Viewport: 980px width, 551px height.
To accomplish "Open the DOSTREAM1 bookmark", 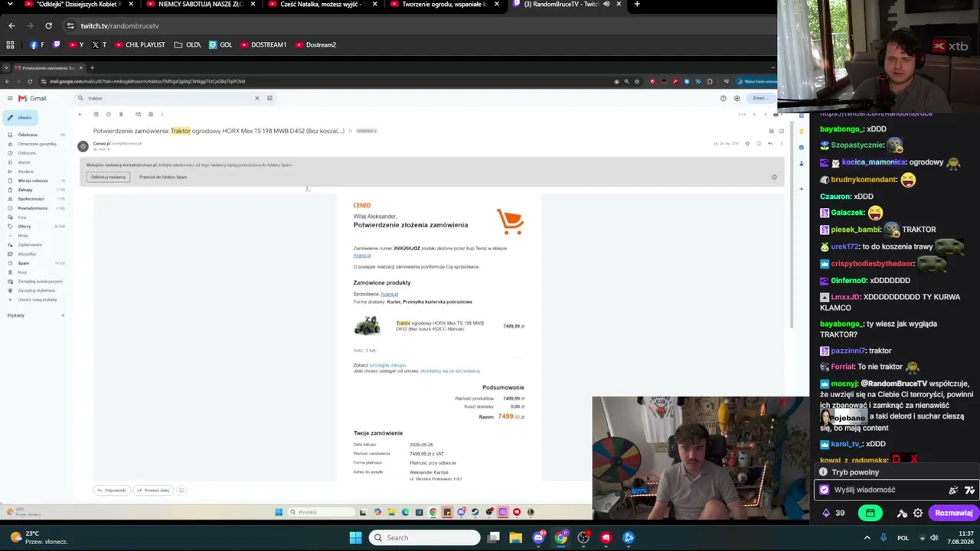I will pos(263,44).
